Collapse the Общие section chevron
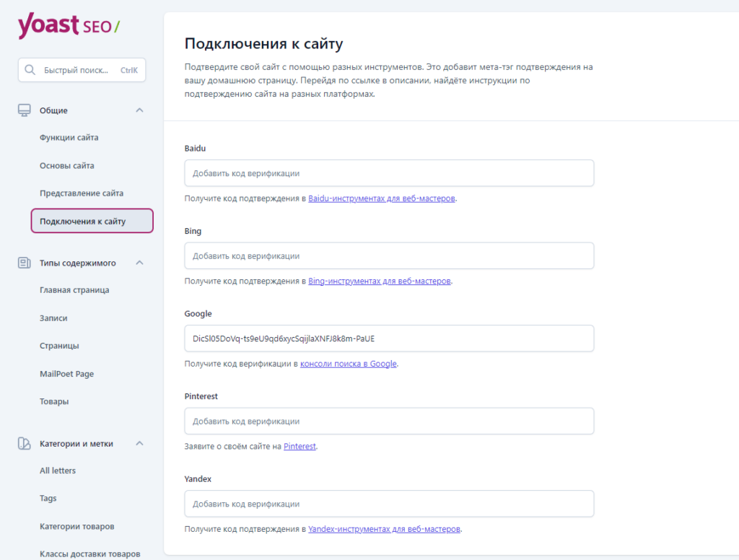Screen dimensions: 739x560 click(139, 110)
